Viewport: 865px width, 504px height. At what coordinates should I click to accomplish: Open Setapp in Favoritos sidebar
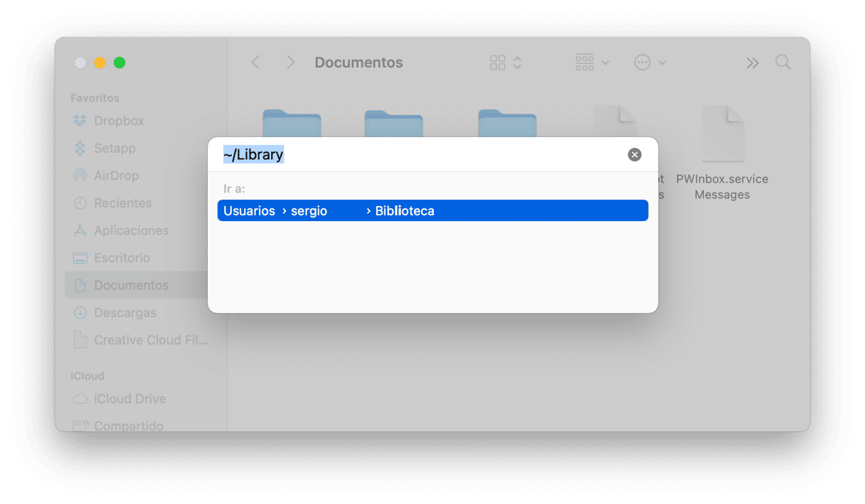pyautogui.click(x=105, y=149)
